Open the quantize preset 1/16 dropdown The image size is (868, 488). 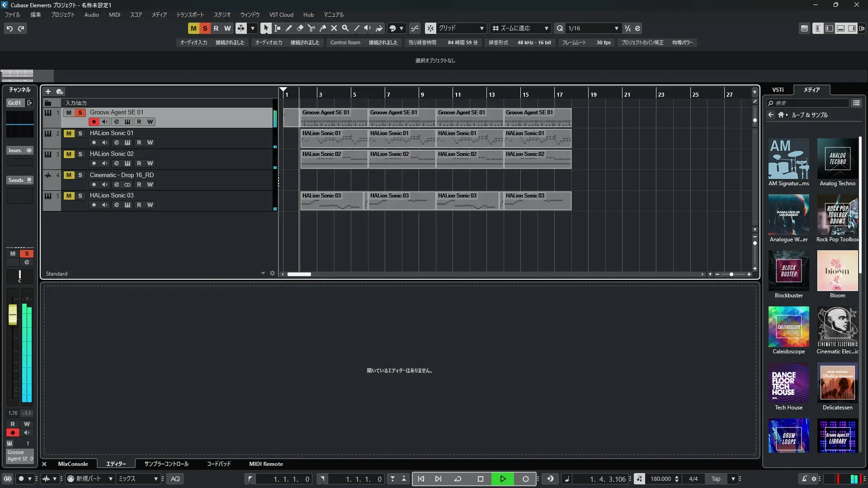pos(616,28)
